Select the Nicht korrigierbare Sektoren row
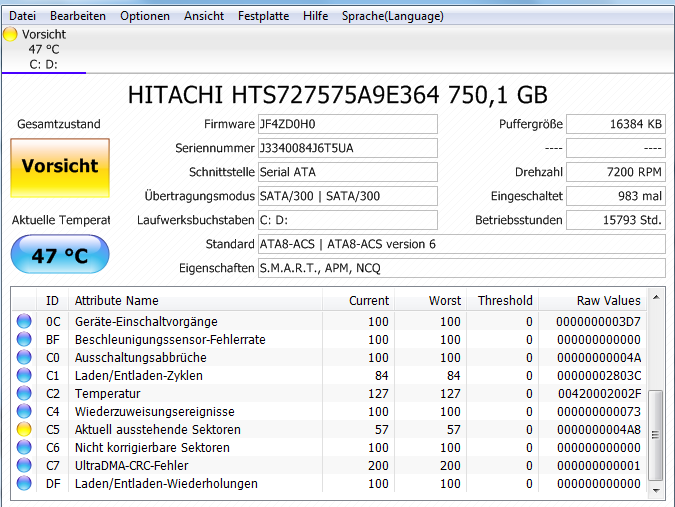Image resolution: width=675 pixels, height=507 pixels. click(x=329, y=448)
